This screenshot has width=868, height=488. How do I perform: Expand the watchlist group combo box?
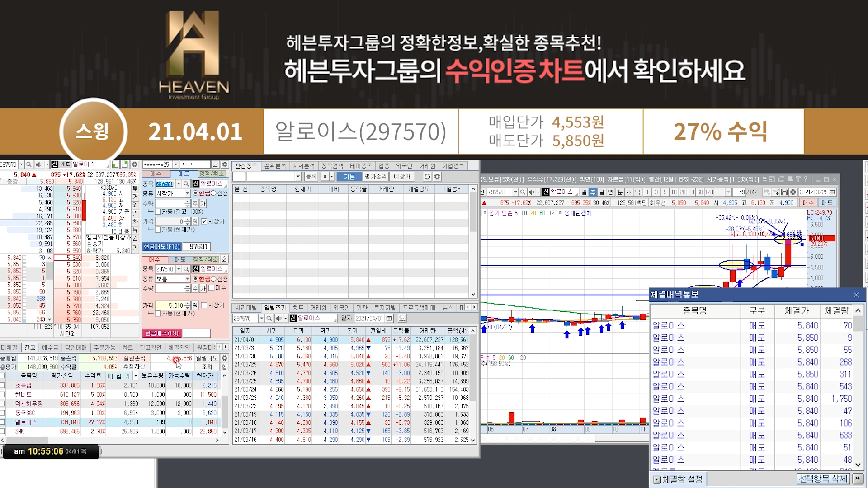(298, 177)
